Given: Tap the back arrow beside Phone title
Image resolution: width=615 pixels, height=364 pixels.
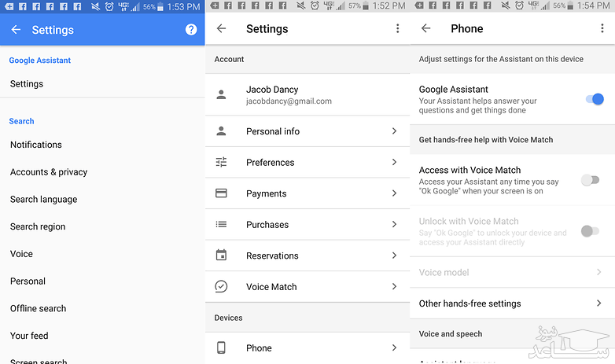Looking at the screenshot, I should [425, 28].
